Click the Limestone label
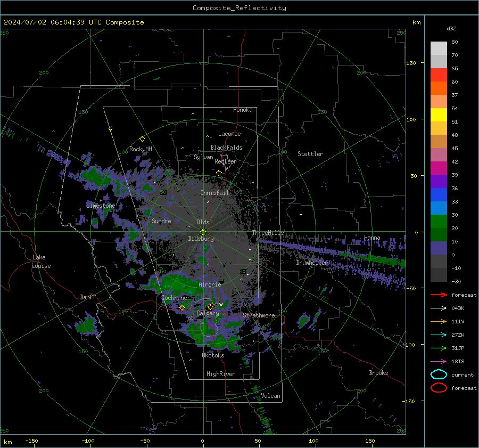The width and height of the screenshot is (479, 448). click(x=101, y=206)
